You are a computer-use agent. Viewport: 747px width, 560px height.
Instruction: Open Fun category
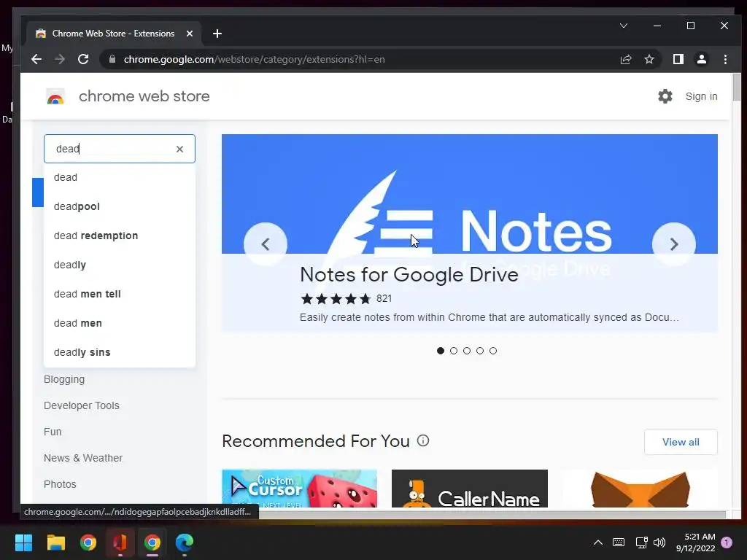tap(53, 432)
